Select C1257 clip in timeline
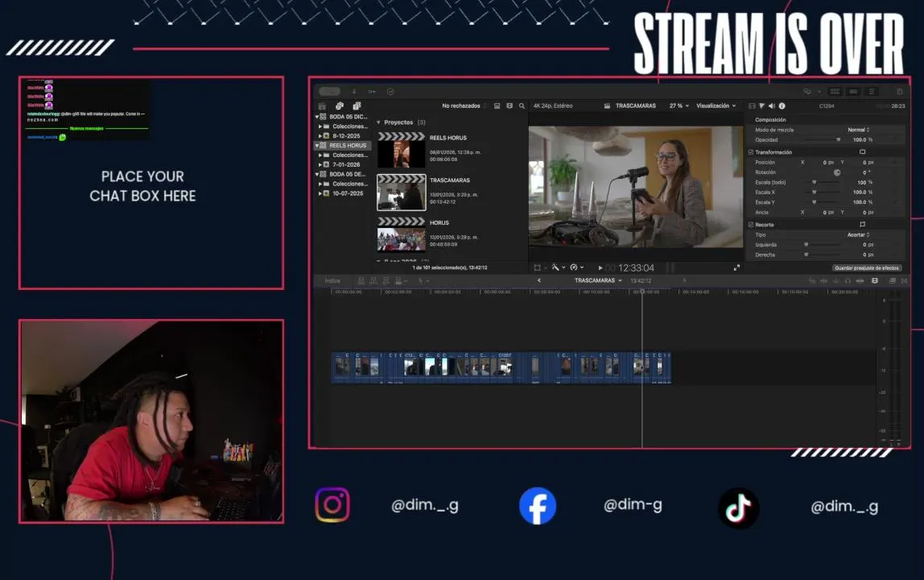This screenshot has width=924, height=580. pyautogui.click(x=505, y=367)
